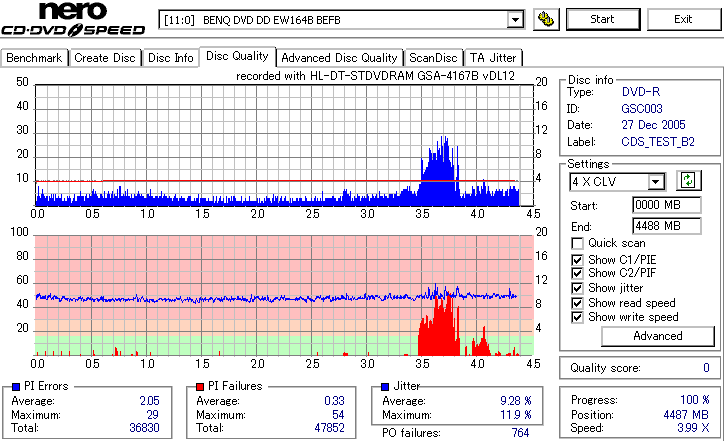This screenshot has height=441, width=724.
Task: Expand the 4 X CLV speed dropdown
Action: [656, 182]
